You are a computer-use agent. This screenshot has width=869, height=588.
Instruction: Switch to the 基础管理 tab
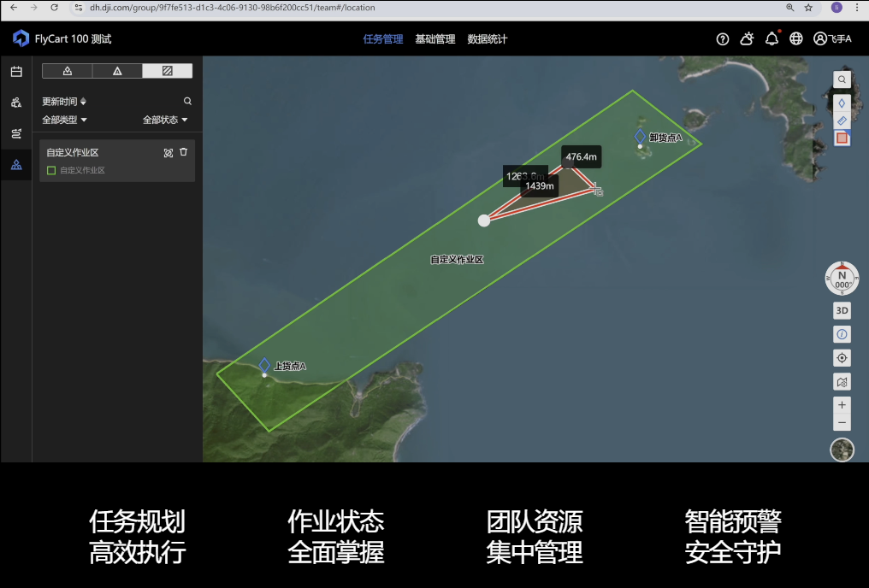click(434, 39)
